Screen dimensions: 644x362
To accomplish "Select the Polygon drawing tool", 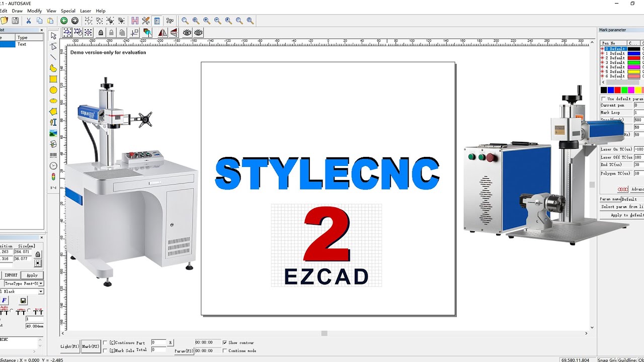I will (53, 112).
